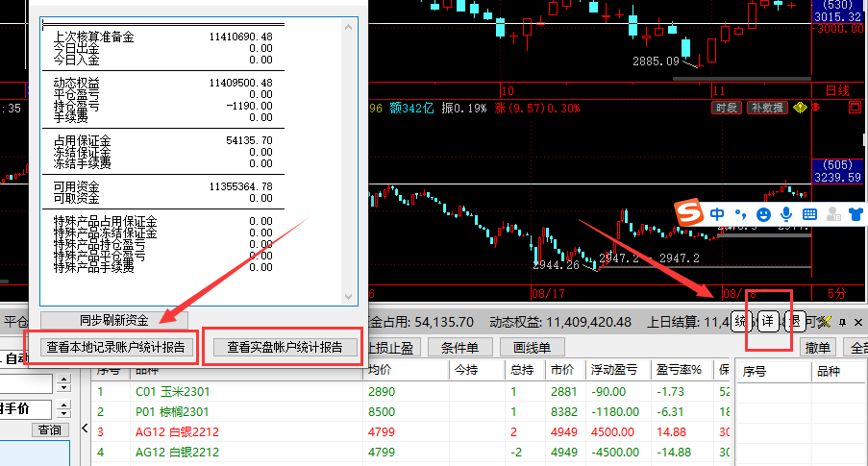Click the 统 statistics button
This screenshot has width=868, height=466.
pyautogui.click(x=741, y=322)
